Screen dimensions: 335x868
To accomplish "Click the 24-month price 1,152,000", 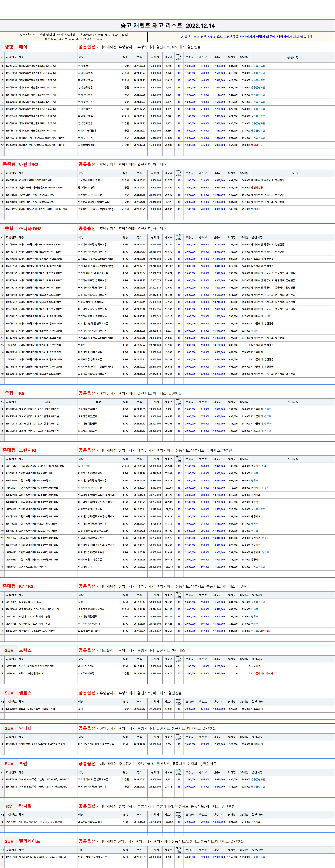I will [232, 857].
